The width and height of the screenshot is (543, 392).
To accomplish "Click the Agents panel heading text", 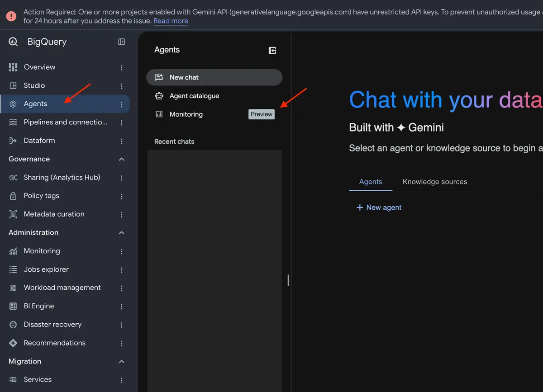I will (167, 50).
